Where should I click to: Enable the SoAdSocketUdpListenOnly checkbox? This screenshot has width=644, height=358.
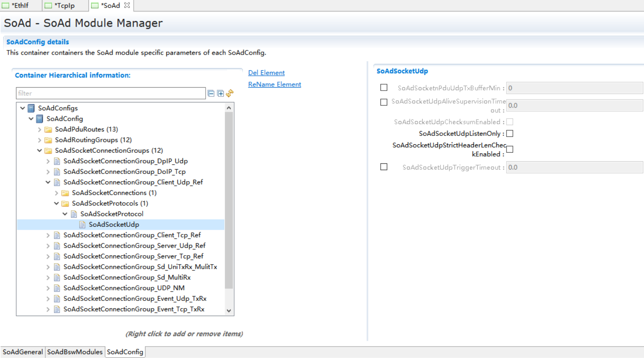510,134
